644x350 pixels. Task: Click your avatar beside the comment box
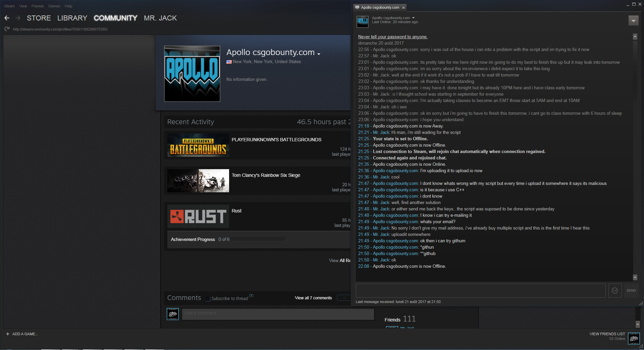173,314
